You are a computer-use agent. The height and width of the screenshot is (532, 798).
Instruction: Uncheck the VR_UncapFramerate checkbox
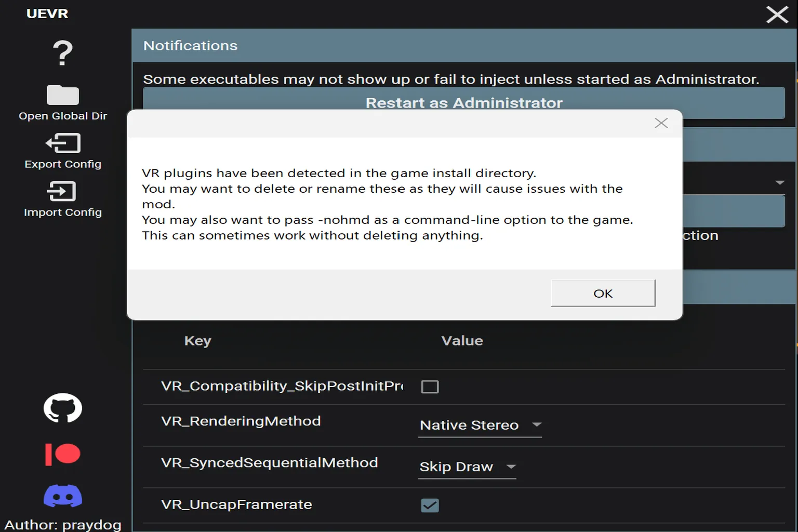430,505
